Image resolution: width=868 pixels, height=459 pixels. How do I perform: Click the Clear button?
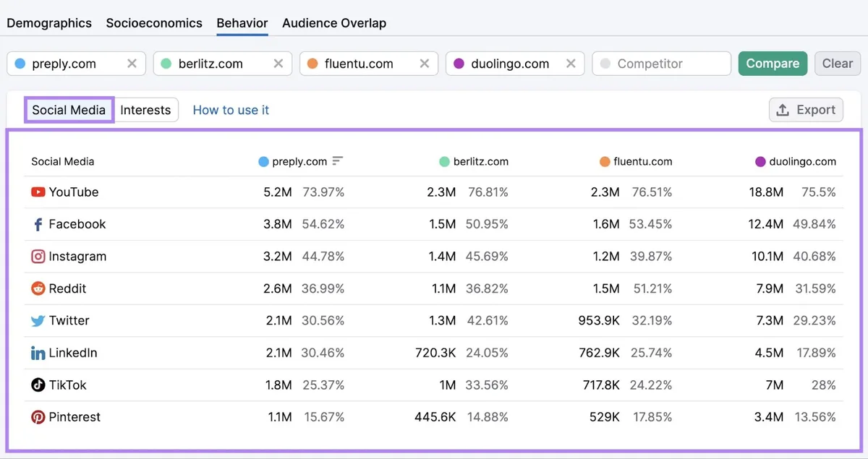click(838, 64)
